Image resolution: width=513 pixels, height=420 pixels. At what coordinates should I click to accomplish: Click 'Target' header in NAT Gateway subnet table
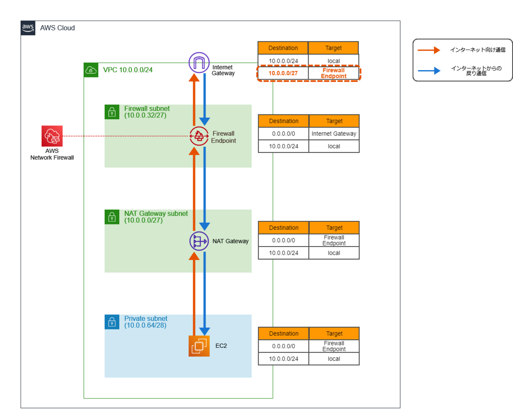coord(334,228)
